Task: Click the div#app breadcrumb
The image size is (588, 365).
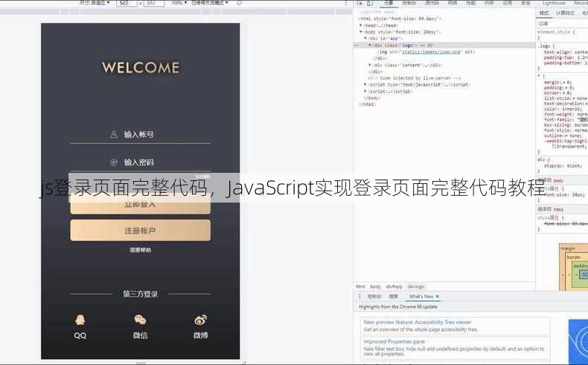Action: pos(394,287)
